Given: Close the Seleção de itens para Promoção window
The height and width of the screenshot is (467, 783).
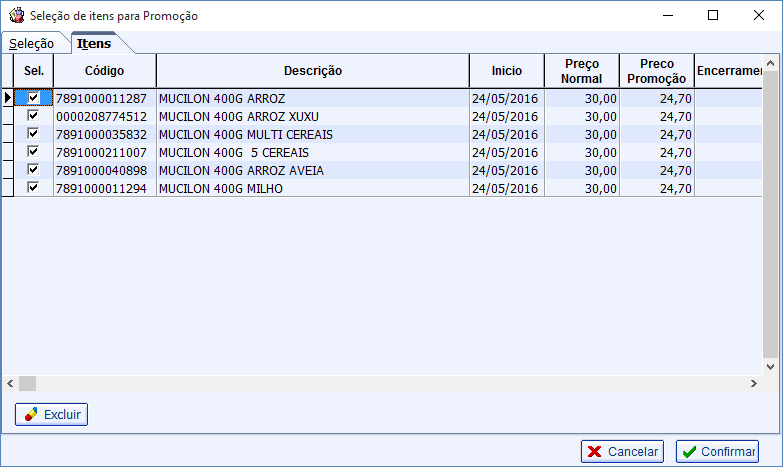Looking at the screenshot, I should coord(759,15).
